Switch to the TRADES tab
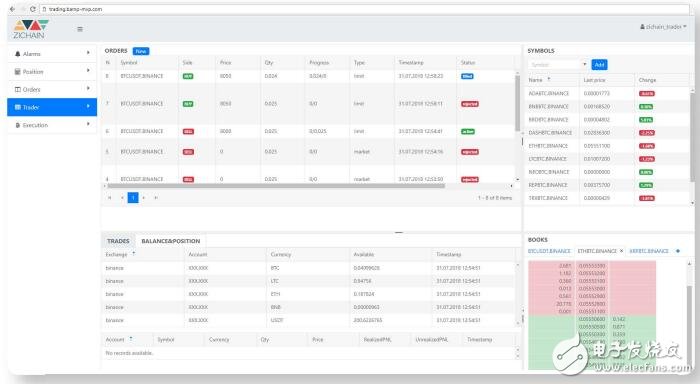This screenshot has height=384, width=700. [118, 241]
